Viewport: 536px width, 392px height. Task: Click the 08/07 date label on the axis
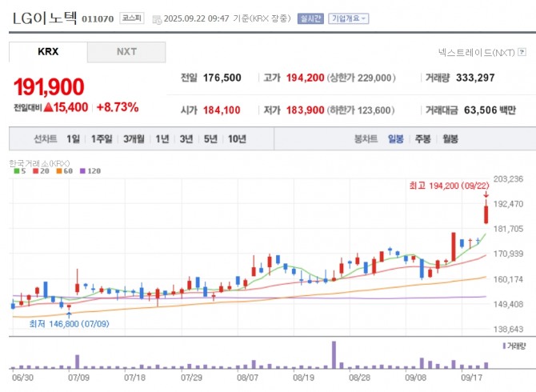(x=247, y=378)
